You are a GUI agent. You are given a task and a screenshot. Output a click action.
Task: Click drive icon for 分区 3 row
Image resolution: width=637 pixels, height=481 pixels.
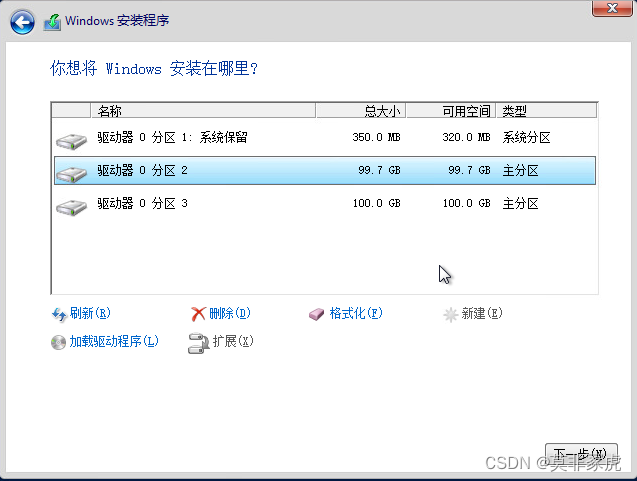(72, 207)
